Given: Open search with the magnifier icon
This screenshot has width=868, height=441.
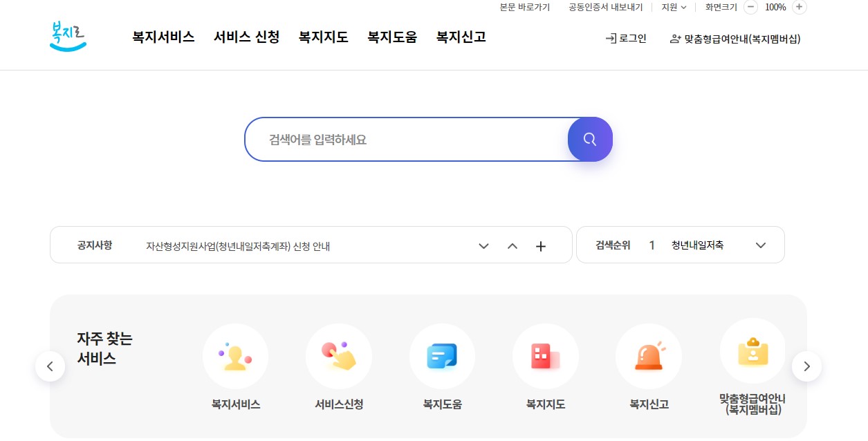Looking at the screenshot, I should pyautogui.click(x=589, y=139).
